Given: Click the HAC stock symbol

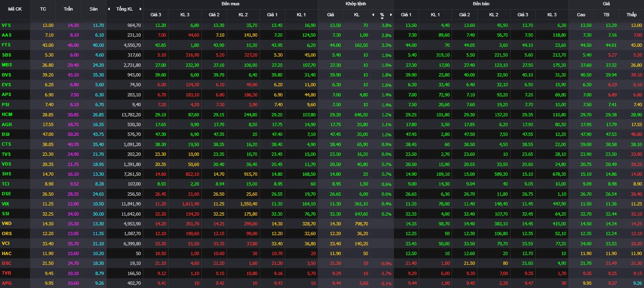Looking at the screenshot, I should click(x=7, y=253).
